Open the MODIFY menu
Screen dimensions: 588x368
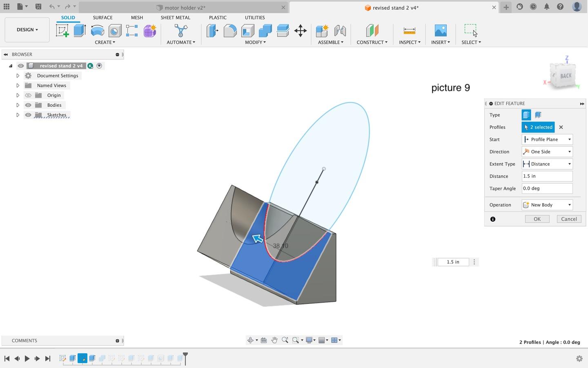coord(255,42)
